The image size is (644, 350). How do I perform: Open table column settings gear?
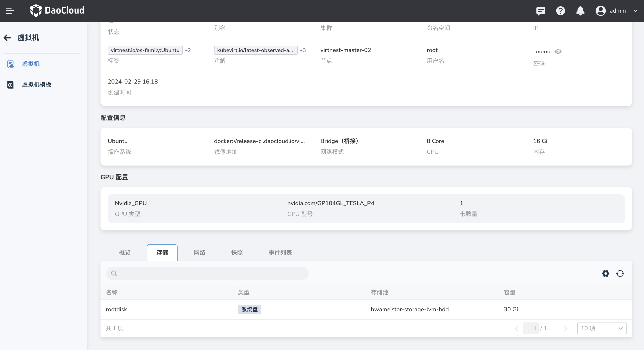(605, 274)
